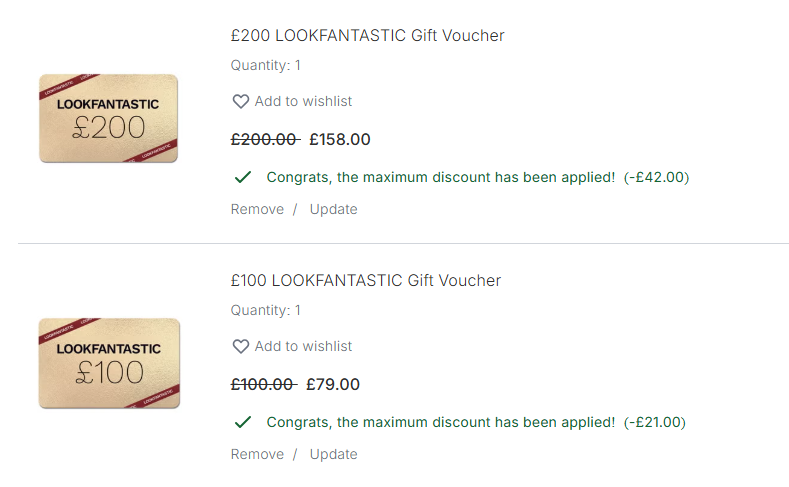Click the Quantity: 1 label under £100 voucher
The height and width of the screenshot is (487, 789).
265,310
